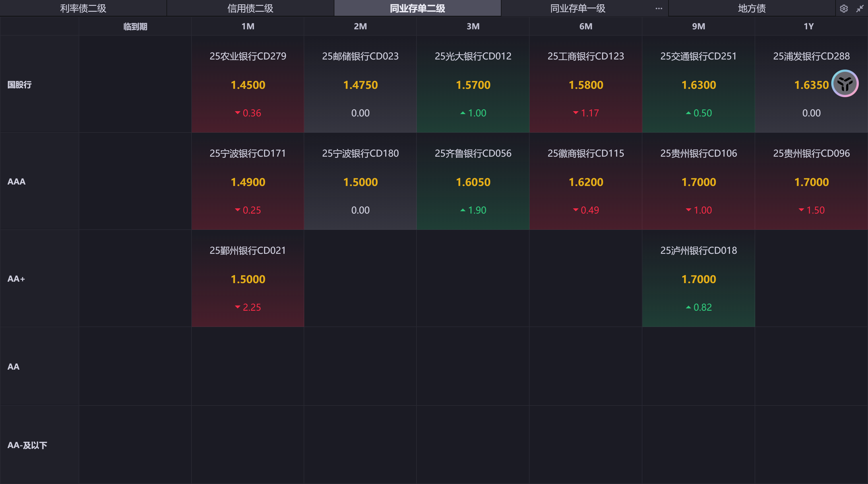This screenshot has width=868, height=484.
Task: Click the floating round assistant logo
Action: click(845, 83)
